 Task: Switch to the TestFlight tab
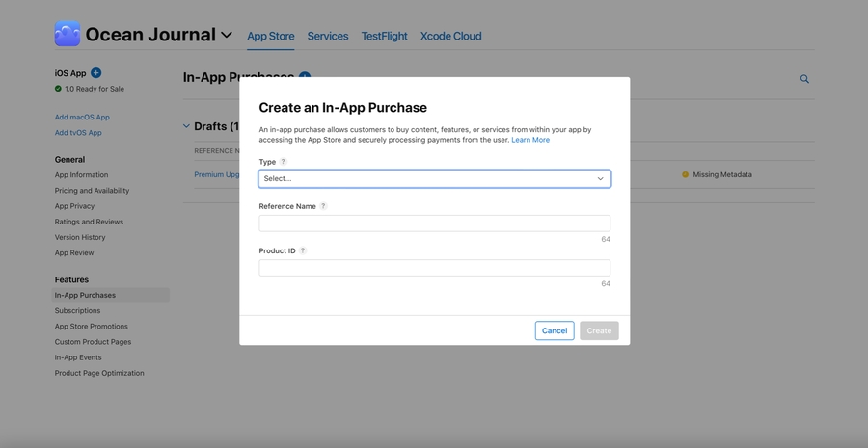click(384, 36)
